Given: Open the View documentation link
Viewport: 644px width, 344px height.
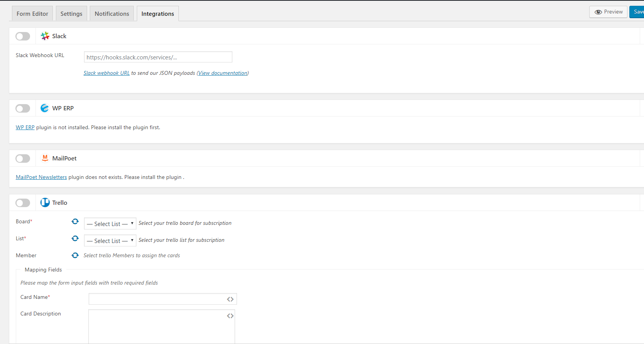Looking at the screenshot, I should coord(223,73).
